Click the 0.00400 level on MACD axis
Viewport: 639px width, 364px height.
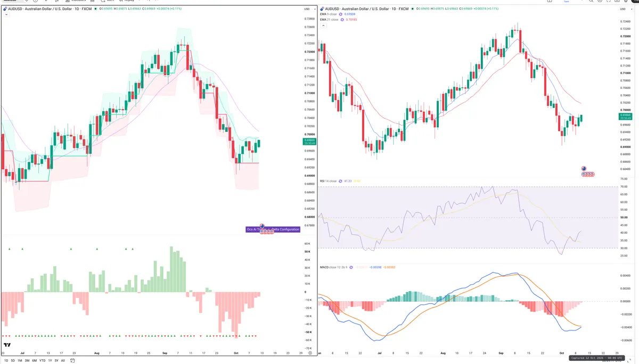pyautogui.click(x=626, y=276)
